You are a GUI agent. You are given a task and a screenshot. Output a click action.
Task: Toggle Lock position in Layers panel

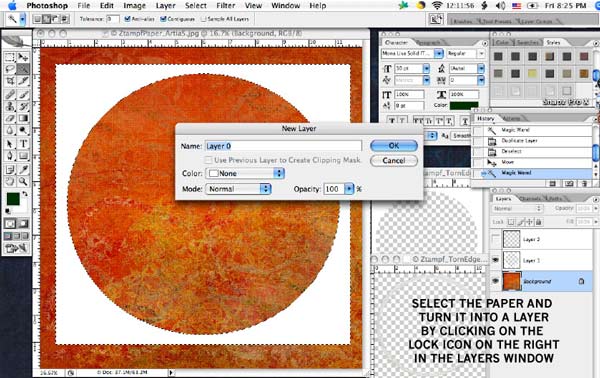530,222
